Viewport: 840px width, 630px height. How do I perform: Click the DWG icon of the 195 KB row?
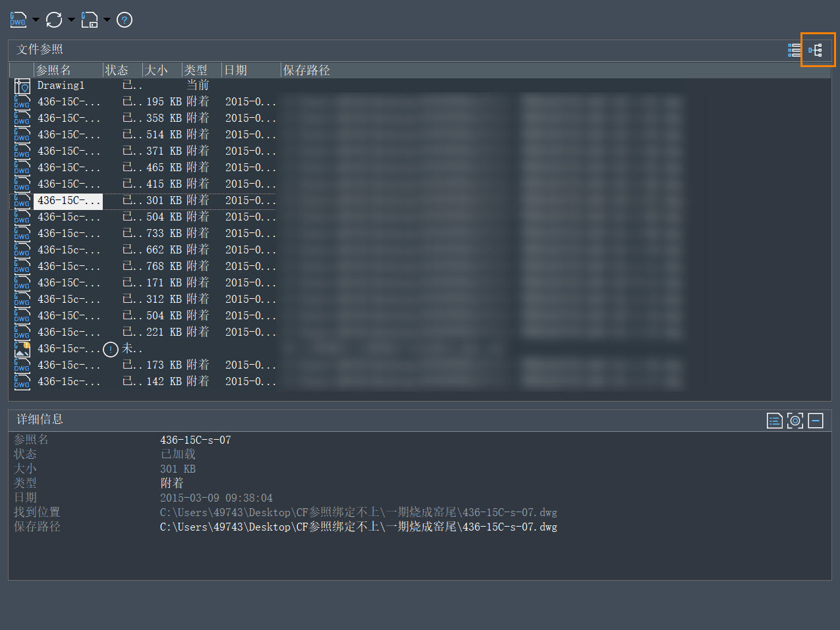pyautogui.click(x=22, y=102)
